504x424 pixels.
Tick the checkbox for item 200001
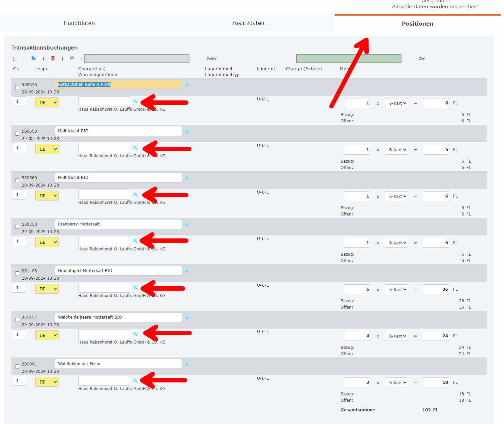[17, 366]
